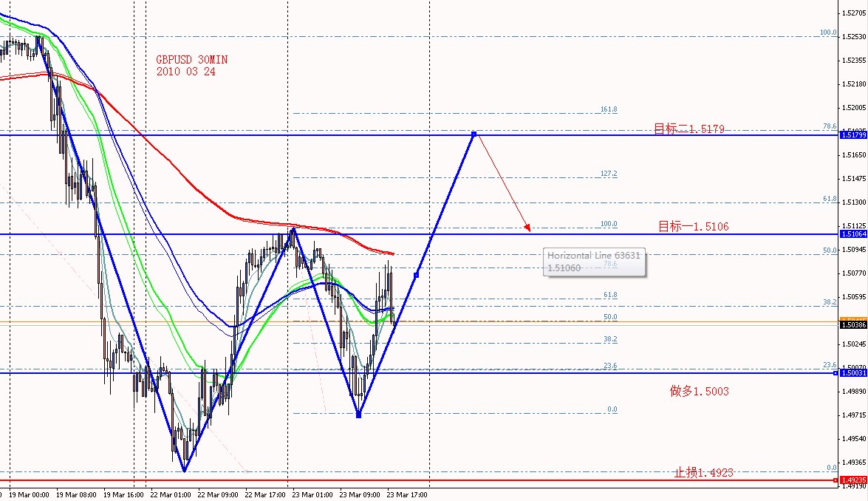Click the inner Fibonacci 100.0 label near the red arrow
868x501 pixels.
[609, 224]
